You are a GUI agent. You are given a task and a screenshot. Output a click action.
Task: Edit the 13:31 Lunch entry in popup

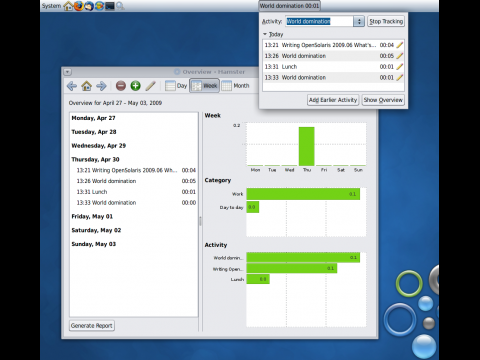(x=399, y=67)
